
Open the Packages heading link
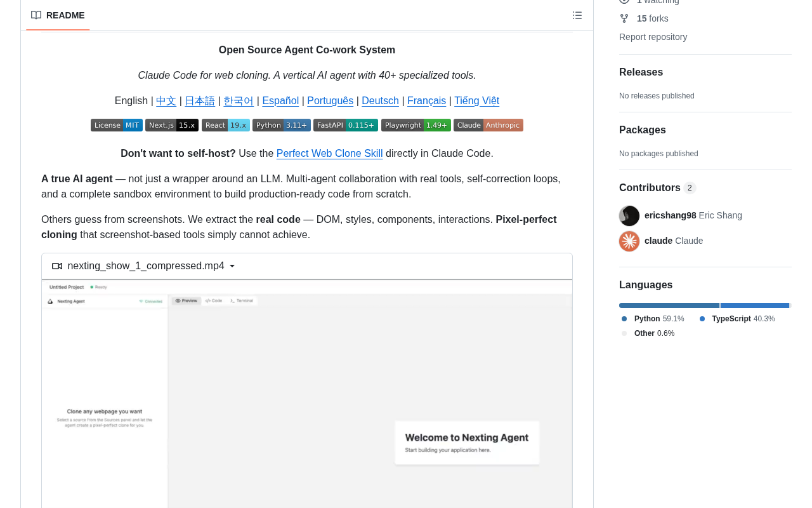pyautogui.click(x=643, y=130)
